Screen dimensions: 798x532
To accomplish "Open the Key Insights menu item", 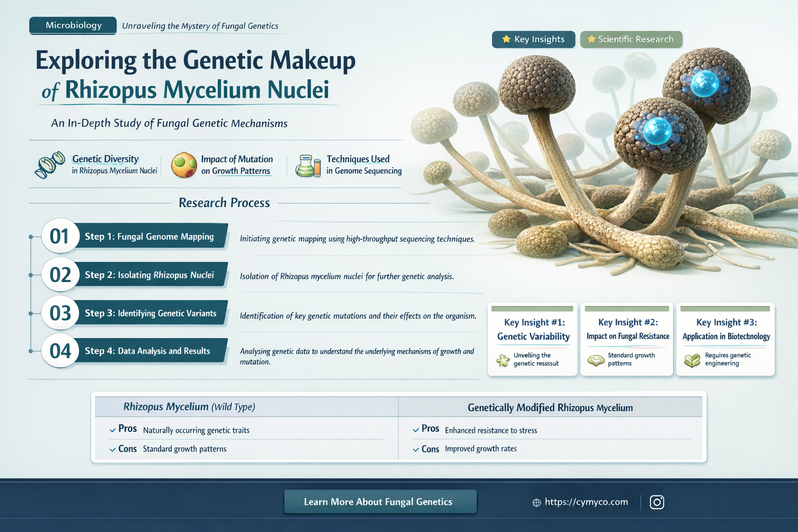I will (x=534, y=39).
